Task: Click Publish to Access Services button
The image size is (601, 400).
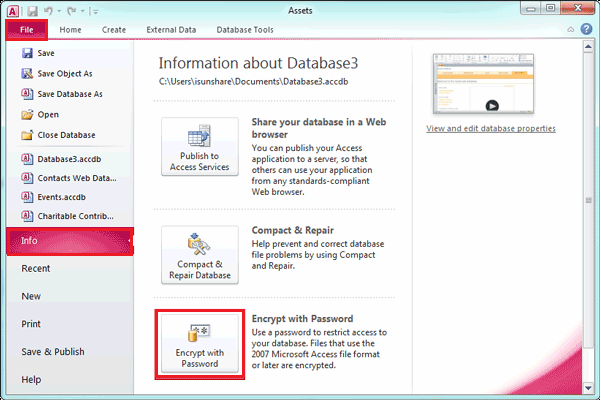Action: (x=200, y=147)
